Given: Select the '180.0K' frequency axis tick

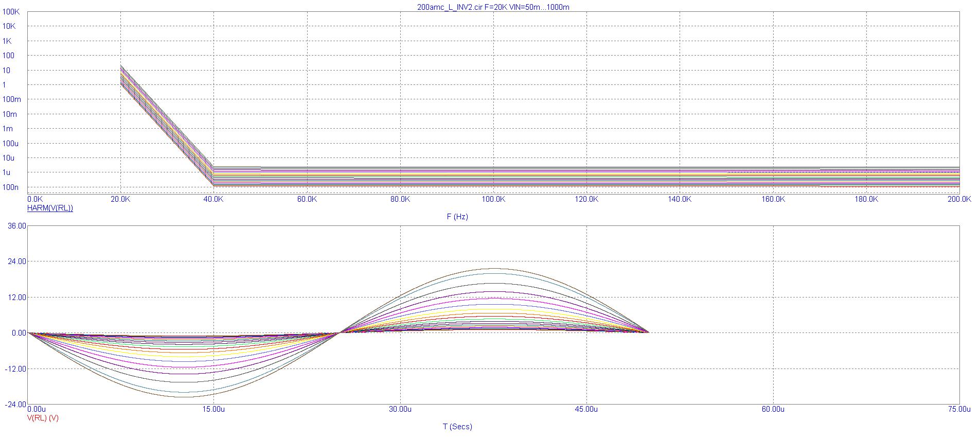Looking at the screenshot, I should tap(866, 199).
